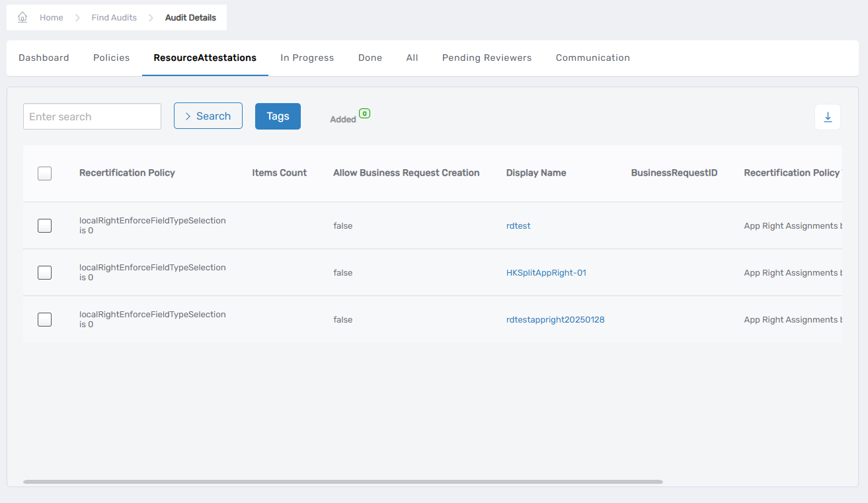This screenshot has width=868, height=503.
Task: Focus the Enter search input field
Action: click(92, 116)
